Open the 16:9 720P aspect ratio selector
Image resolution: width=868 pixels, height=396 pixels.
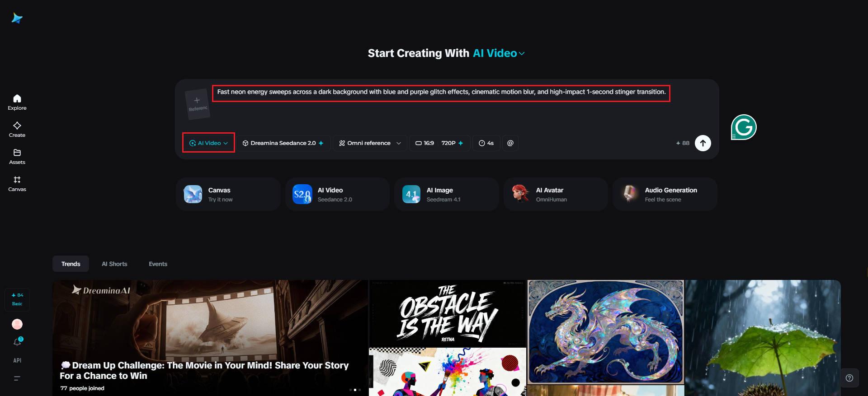[x=439, y=143]
